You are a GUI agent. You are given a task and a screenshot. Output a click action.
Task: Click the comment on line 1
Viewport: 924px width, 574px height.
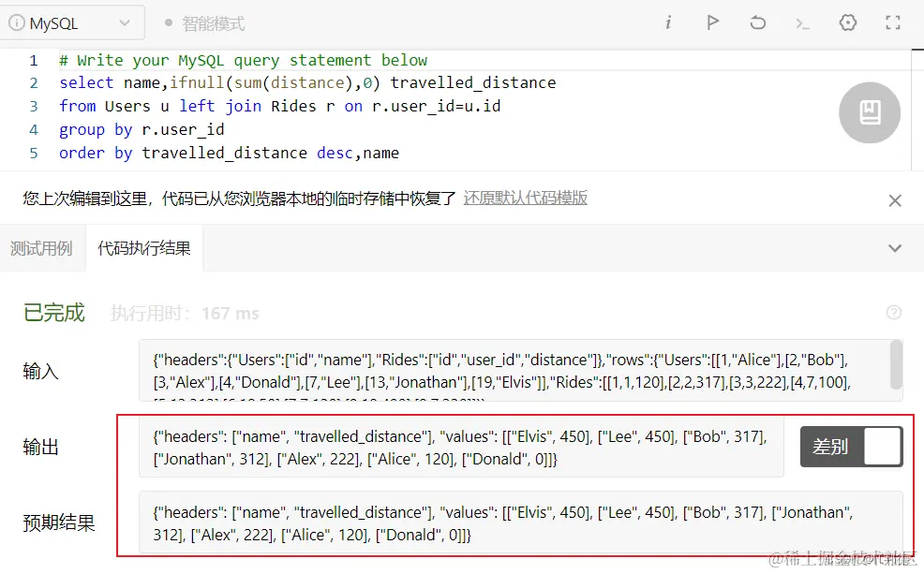243,60
